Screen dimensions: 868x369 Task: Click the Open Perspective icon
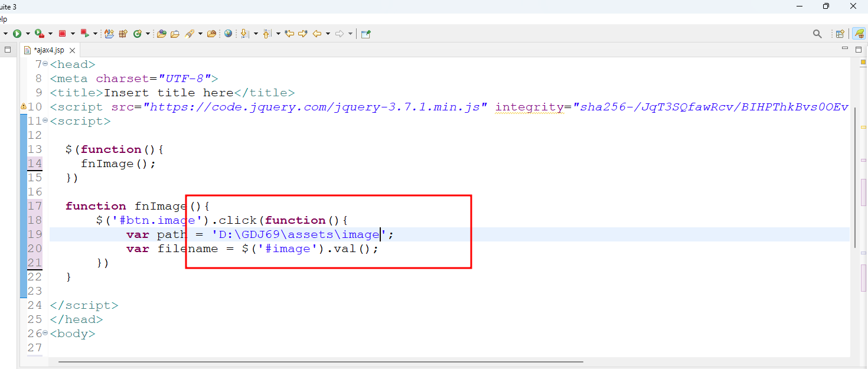840,34
